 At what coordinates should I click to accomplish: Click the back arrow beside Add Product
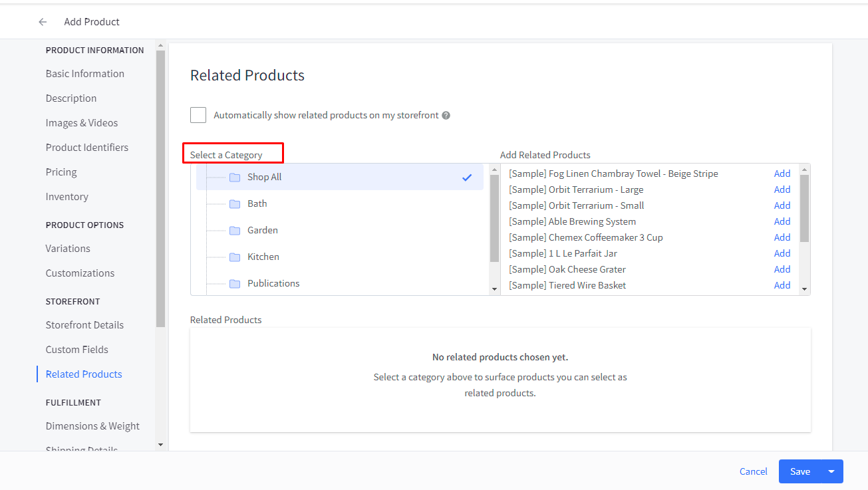pos(43,22)
